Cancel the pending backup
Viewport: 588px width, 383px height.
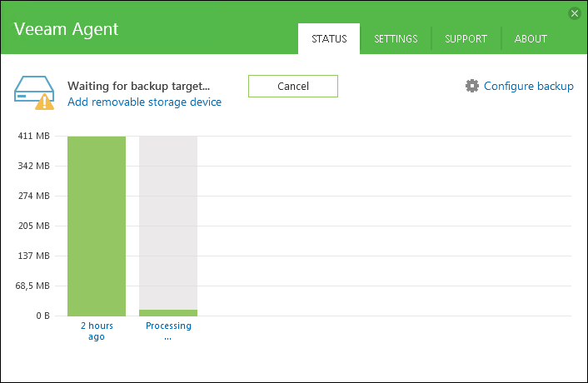(x=293, y=86)
